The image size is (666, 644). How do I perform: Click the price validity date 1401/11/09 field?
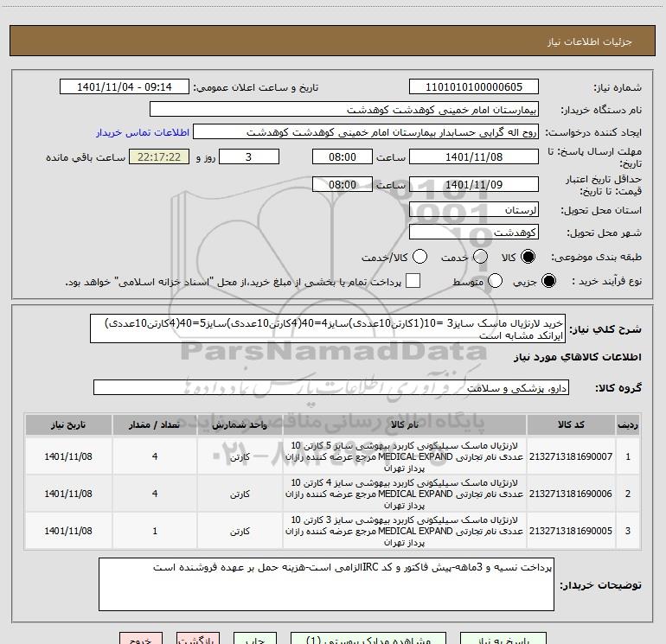pos(474,185)
